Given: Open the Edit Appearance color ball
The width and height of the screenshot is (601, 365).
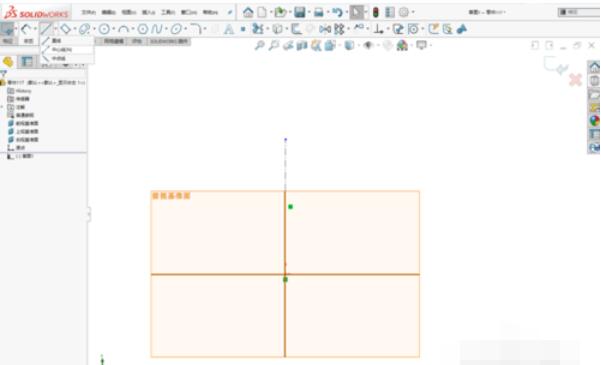Looking at the screenshot, I should coord(402,46).
